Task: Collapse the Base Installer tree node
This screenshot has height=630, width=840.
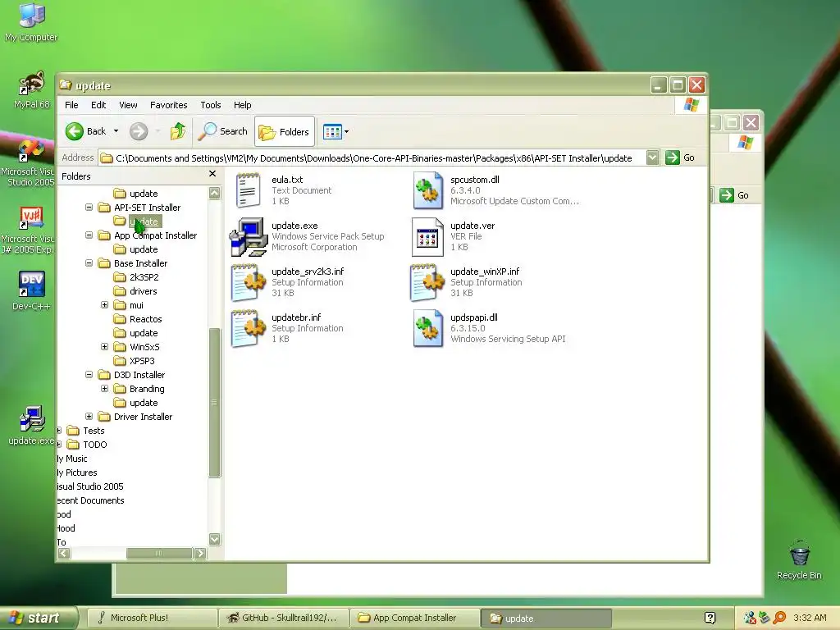Action: tap(89, 263)
